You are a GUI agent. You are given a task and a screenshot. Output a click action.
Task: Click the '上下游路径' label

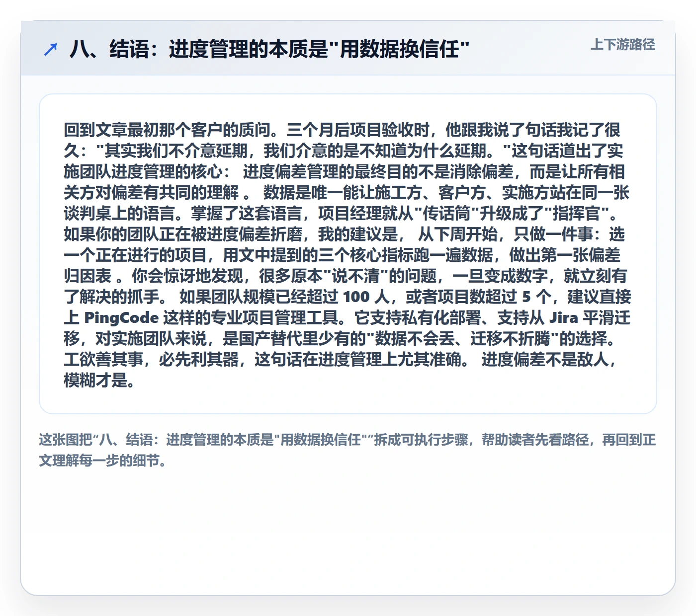(623, 44)
